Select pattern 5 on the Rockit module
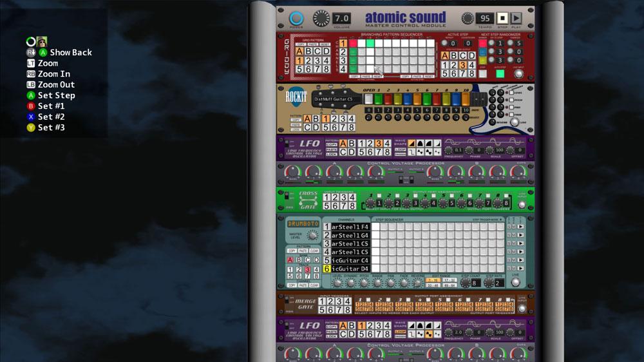Image resolution: width=644 pixels, height=362 pixels. point(326,128)
